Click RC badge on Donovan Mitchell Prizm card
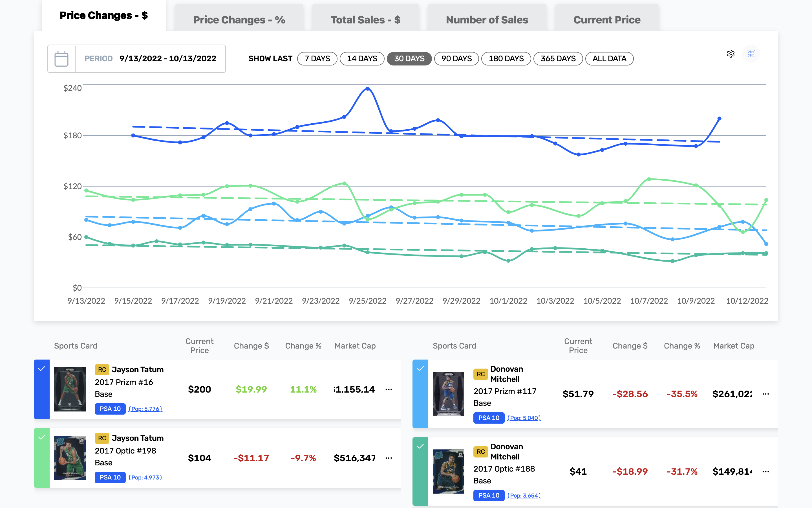 pos(480,374)
